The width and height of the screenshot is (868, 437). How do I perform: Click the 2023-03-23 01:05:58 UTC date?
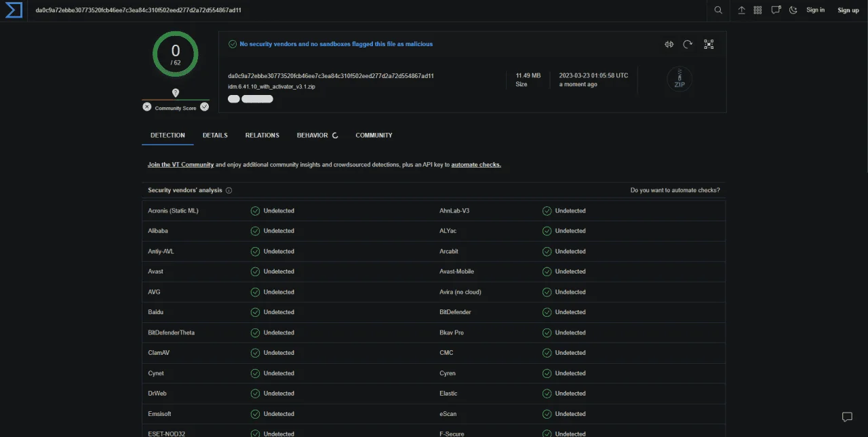pos(593,75)
